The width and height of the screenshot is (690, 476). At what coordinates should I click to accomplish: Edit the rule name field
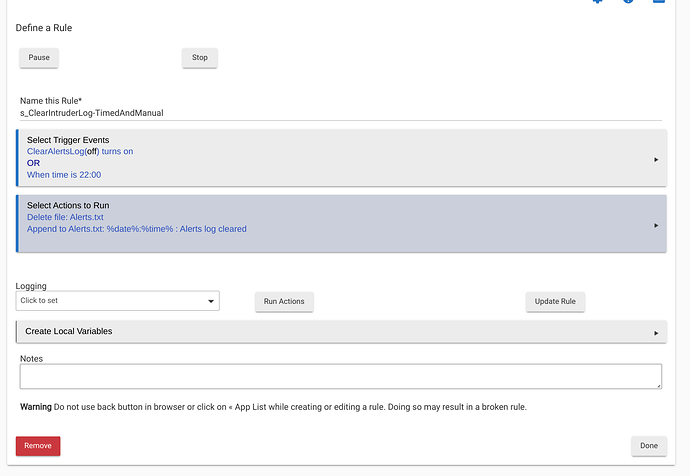coord(341,113)
